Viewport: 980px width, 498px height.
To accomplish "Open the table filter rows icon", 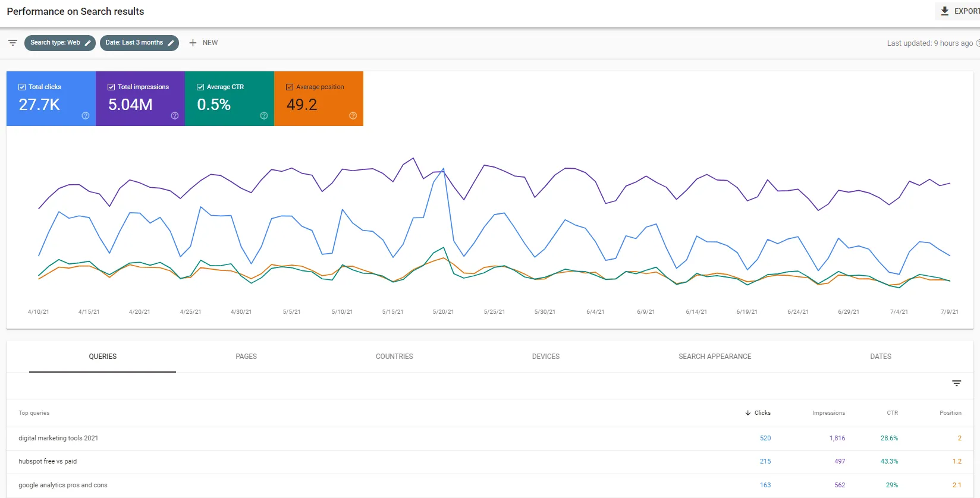I will point(956,383).
